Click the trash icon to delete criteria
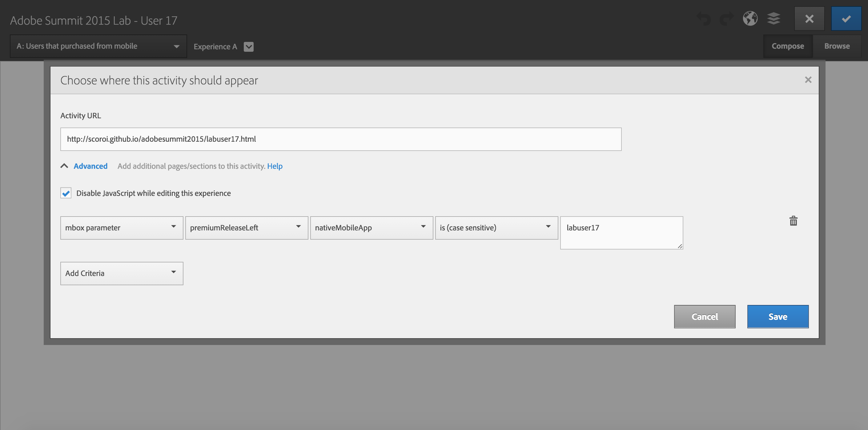 793,221
